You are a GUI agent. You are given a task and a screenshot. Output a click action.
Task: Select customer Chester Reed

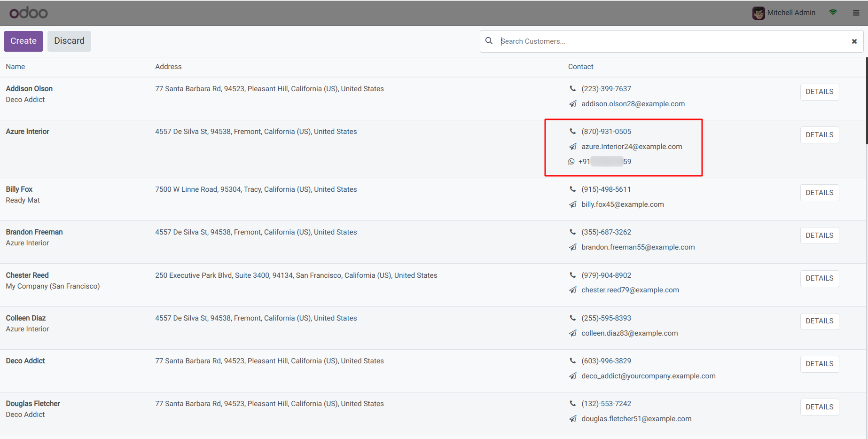click(x=27, y=275)
